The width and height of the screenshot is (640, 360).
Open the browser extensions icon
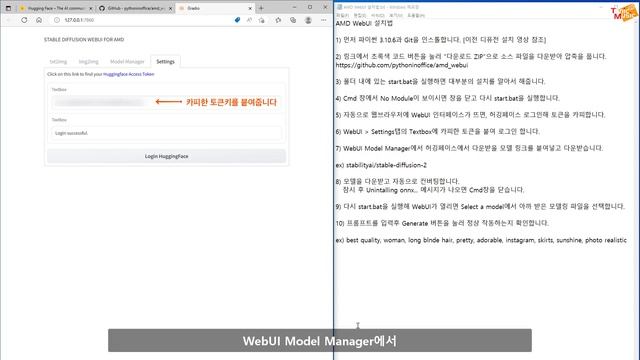[278, 20]
